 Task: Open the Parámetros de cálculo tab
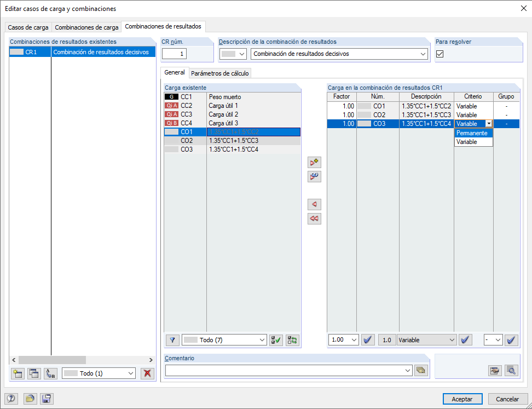tap(220, 73)
